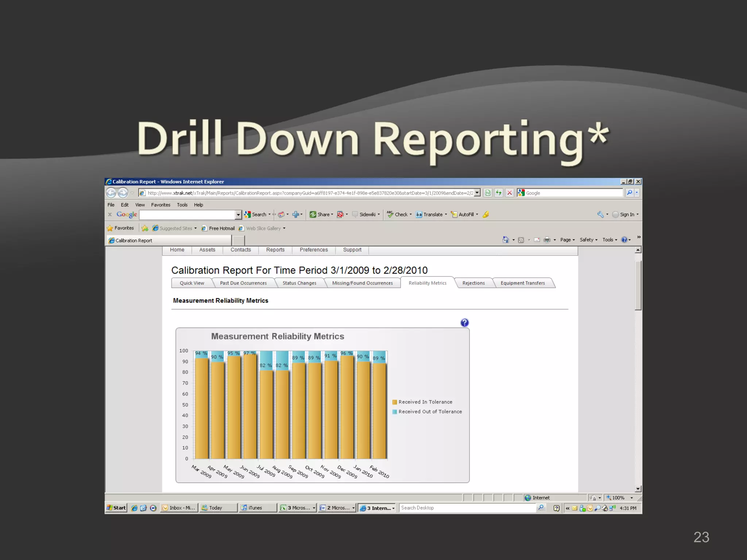Switch to the Past Due Occurrences tab
The image size is (747, 560).
coord(243,283)
